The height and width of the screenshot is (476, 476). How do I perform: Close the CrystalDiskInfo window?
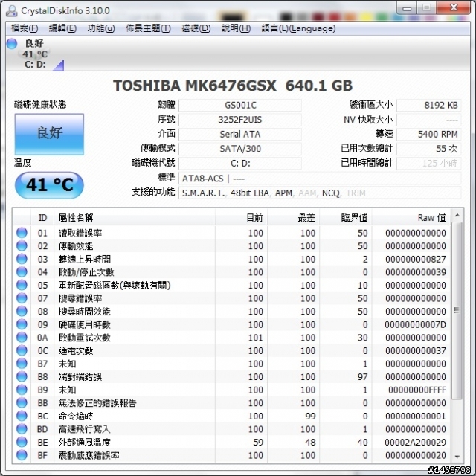tap(454, 8)
